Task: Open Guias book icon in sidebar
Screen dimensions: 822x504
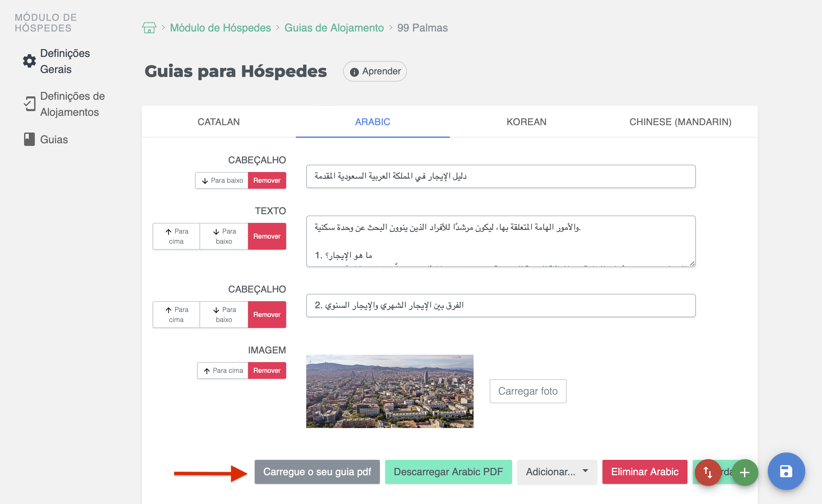Action: [x=29, y=139]
